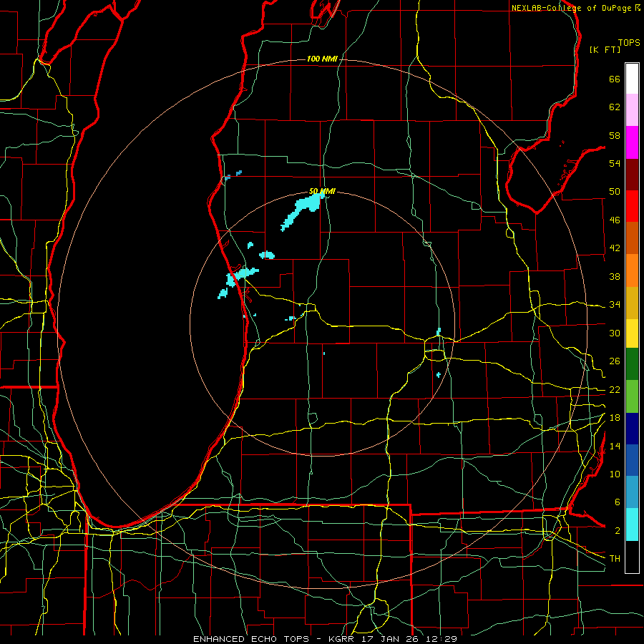Pick the light green legend swatch
The image size is (644, 644).
(x=632, y=396)
